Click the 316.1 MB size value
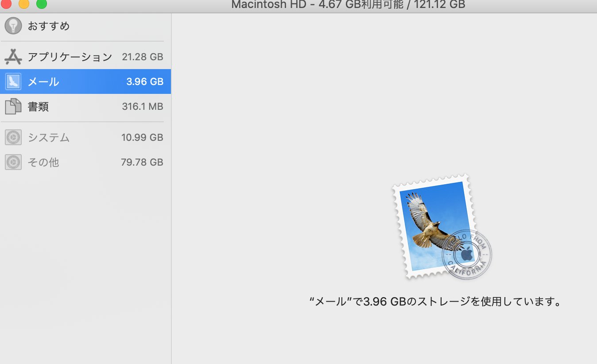The width and height of the screenshot is (597, 364). pos(143,106)
